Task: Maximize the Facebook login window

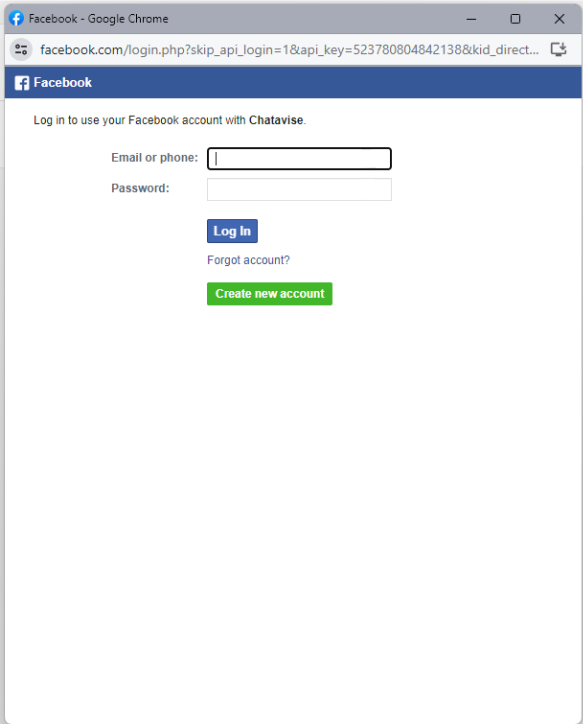Action: tap(515, 19)
